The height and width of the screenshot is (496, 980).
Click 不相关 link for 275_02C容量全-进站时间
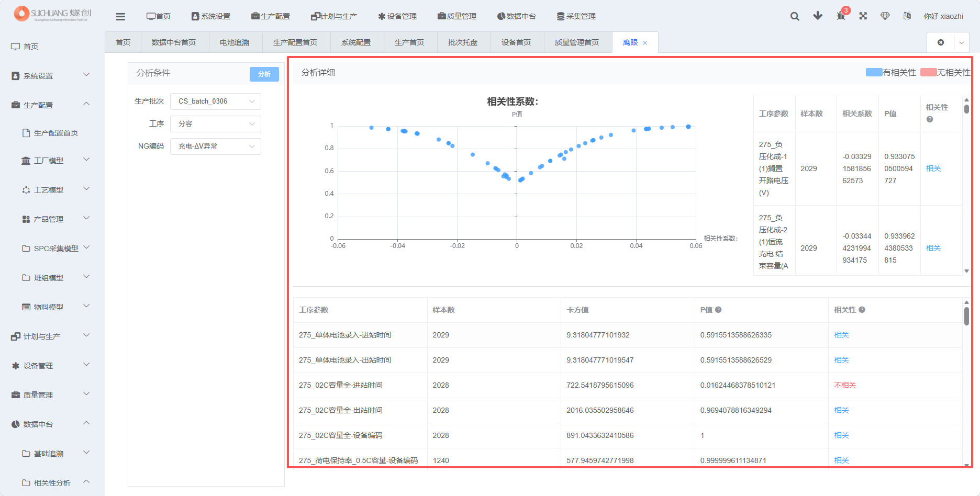click(x=845, y=385)
